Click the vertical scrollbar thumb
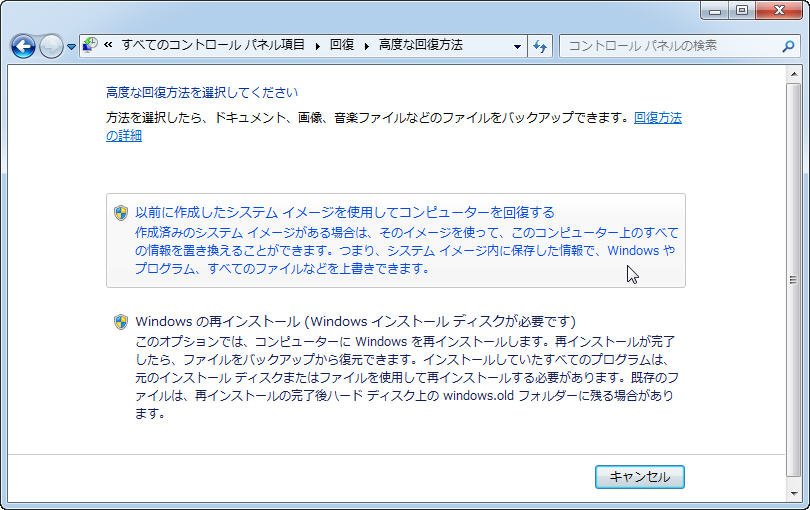Viewport: 810px width, 510px height. (793, 280)
